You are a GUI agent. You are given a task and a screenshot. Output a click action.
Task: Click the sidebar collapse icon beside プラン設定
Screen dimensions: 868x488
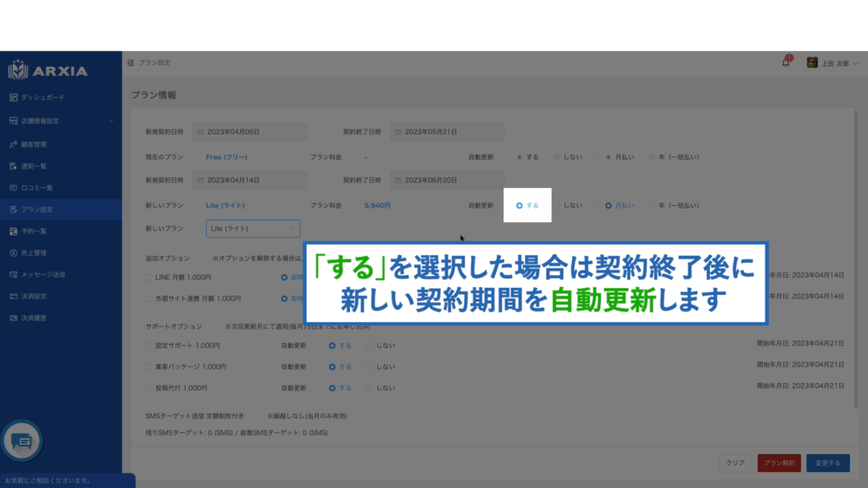coord(130,63)
